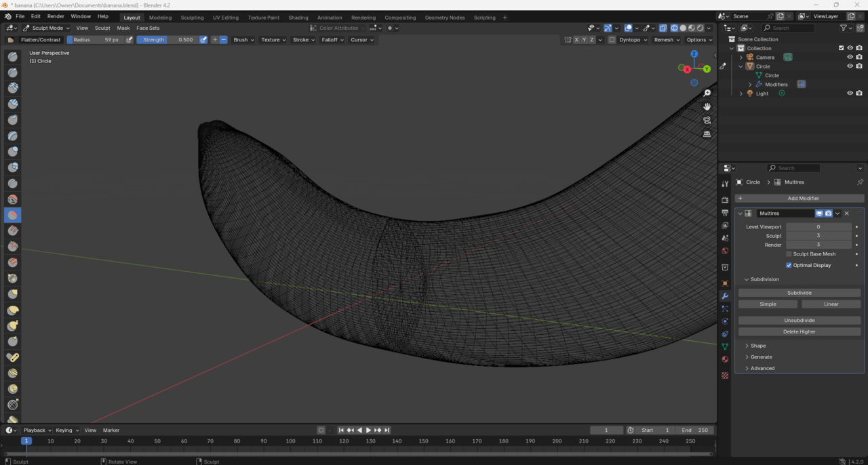The height and width of the screenshot is (465, 868).
Task: Select wireframe viewport shading icon
Action: (674, 28)
